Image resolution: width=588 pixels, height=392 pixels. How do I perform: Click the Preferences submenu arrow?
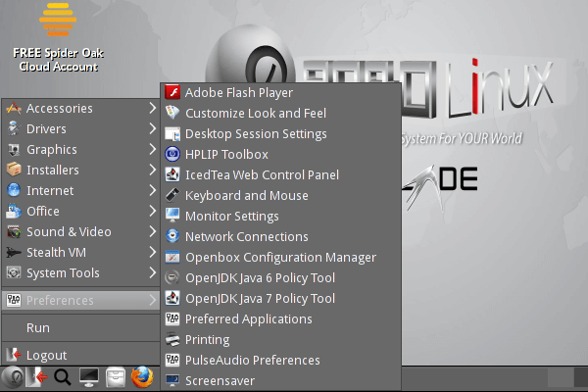click(152, 300)
